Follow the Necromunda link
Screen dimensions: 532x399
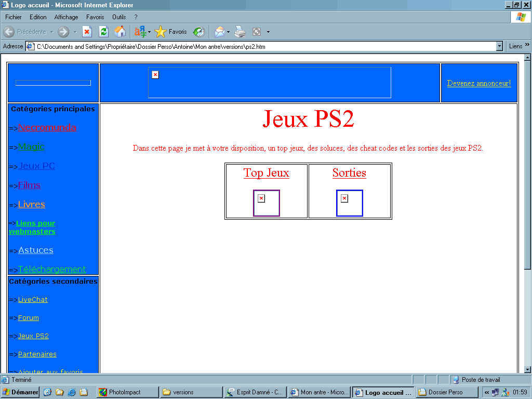point(47,128)
